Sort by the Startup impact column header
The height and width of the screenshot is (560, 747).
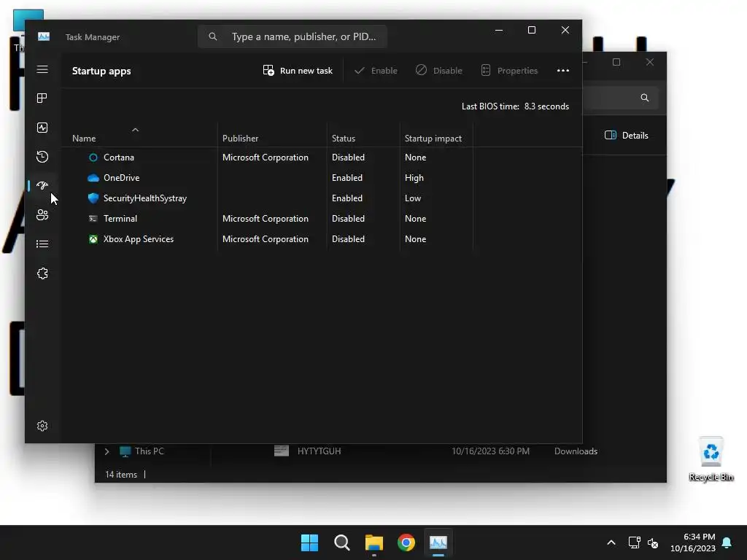click(433, 138)
